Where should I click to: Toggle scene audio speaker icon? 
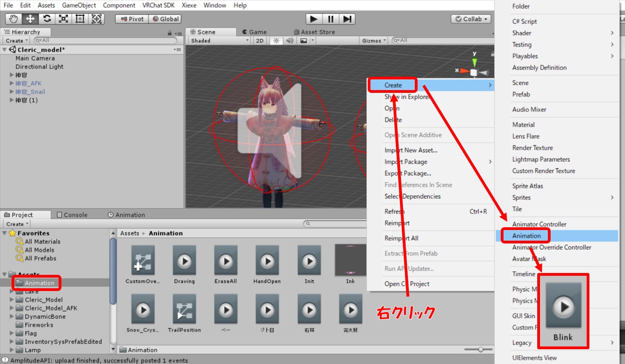point(290,41)
